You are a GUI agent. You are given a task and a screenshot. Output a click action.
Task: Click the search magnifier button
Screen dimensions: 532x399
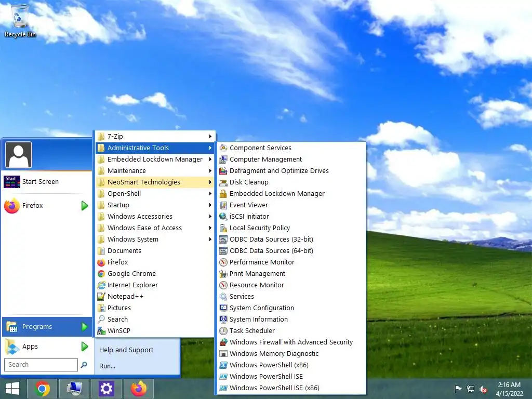84,365
